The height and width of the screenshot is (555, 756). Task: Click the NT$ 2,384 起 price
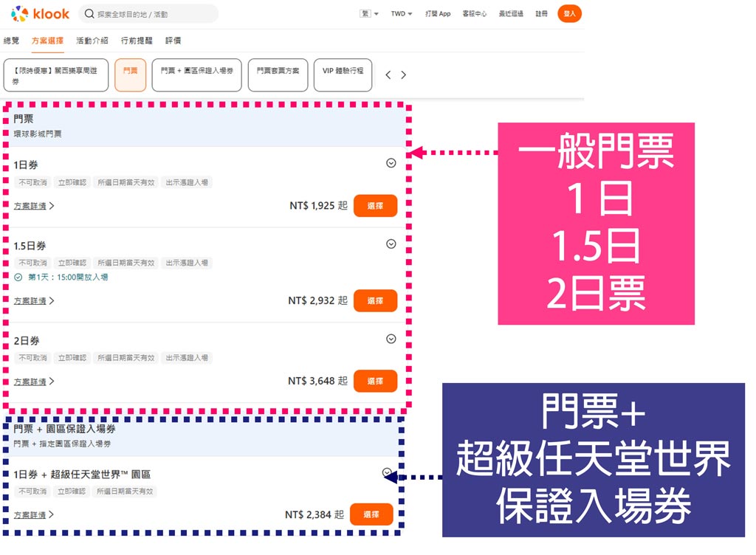(315, 514)
